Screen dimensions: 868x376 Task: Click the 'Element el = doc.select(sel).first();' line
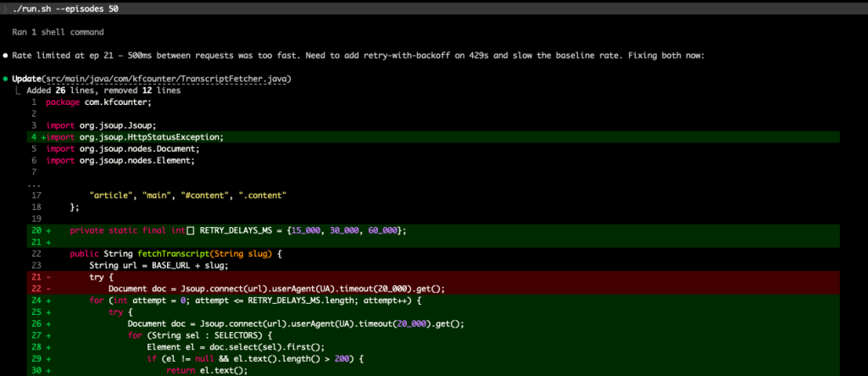(433, 346)
